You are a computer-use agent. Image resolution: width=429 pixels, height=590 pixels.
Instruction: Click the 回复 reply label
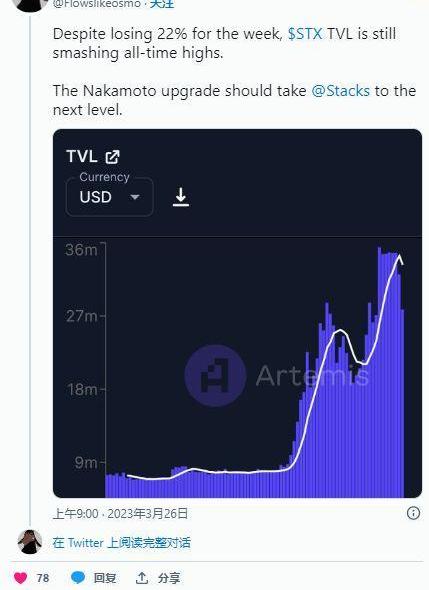click(105, 578)
